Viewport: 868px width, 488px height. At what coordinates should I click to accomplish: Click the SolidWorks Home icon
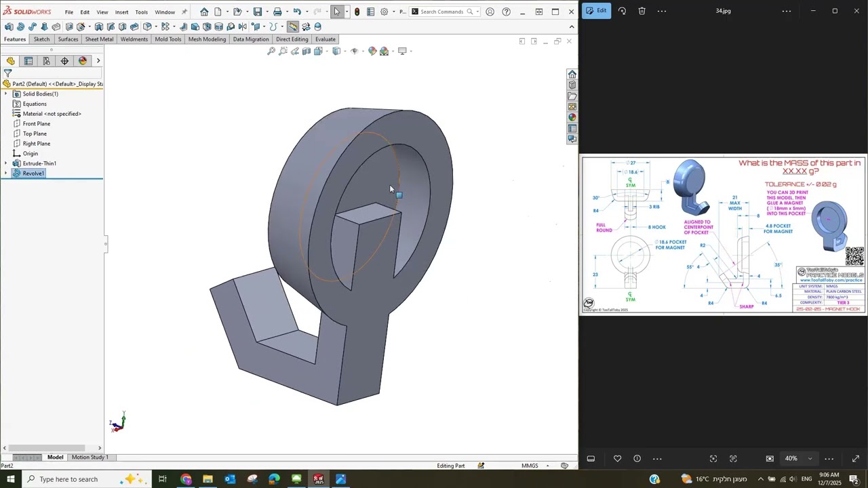pos(204,12)
